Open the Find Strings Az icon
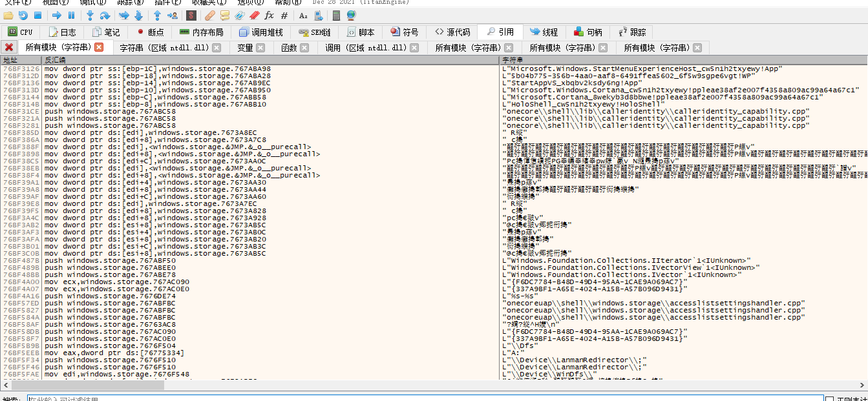868x401 pixels. (x=303, y=15)
